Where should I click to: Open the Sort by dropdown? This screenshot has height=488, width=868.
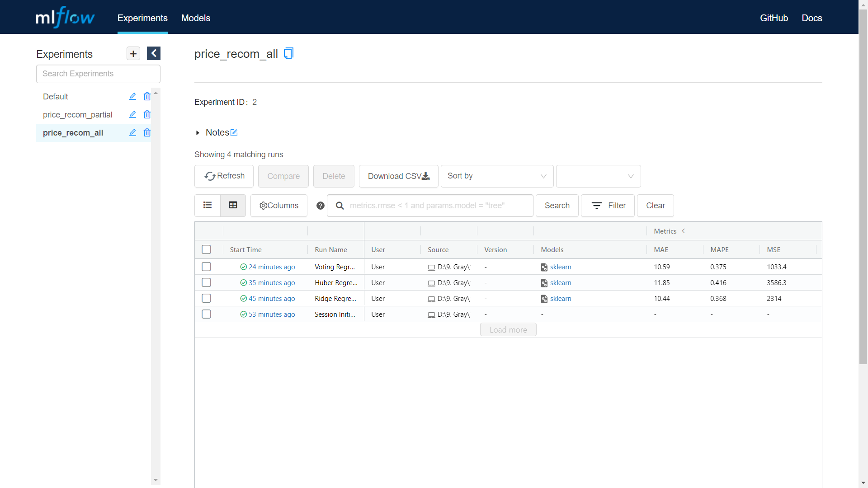[497, 176]
